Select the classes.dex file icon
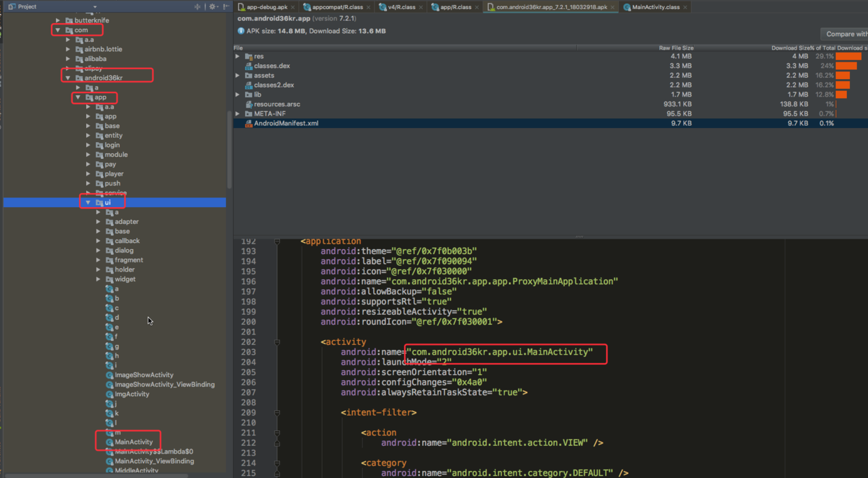This screenshot has height=478, width=868. 248,66
